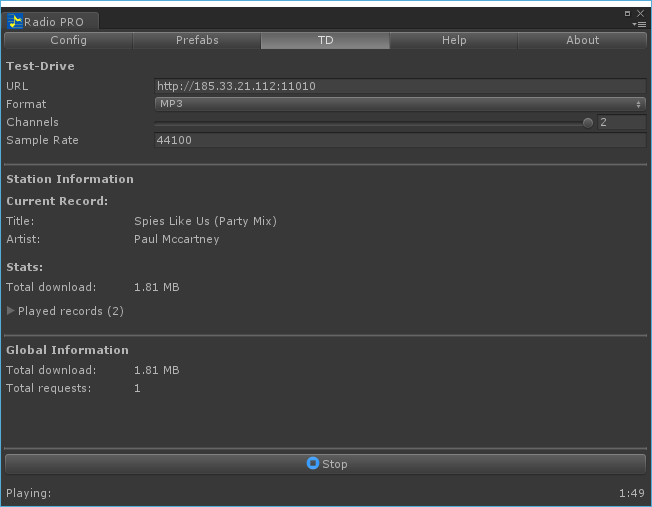Open the panel options menu icon
This screenshot has width=652, height=507.
point(640,24)
